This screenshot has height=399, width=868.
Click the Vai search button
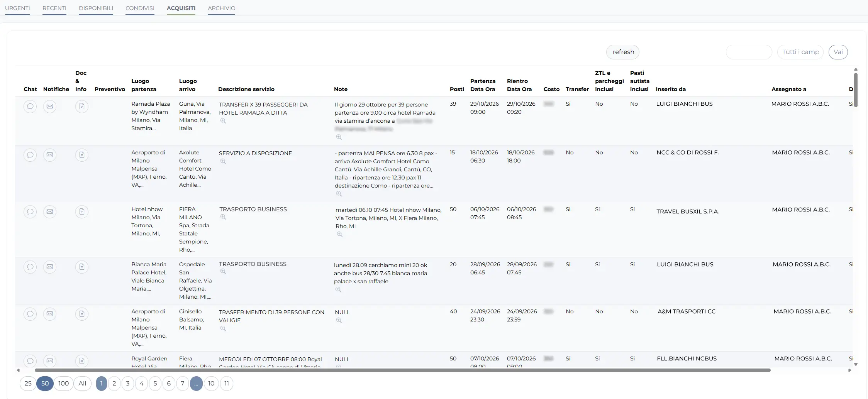[x=838, y=52]
